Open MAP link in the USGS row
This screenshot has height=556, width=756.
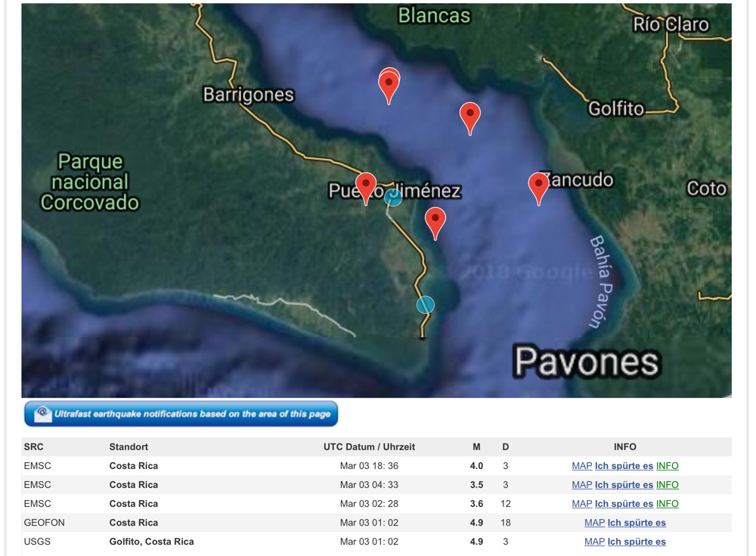pyautogui.click(x=594, y=542)
